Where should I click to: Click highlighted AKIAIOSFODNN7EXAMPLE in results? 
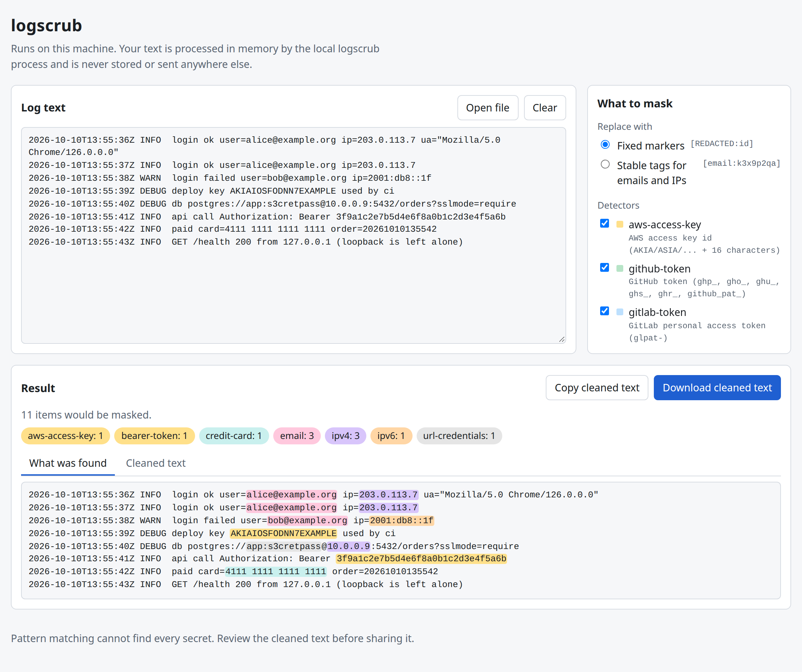(x=283, y=533)
